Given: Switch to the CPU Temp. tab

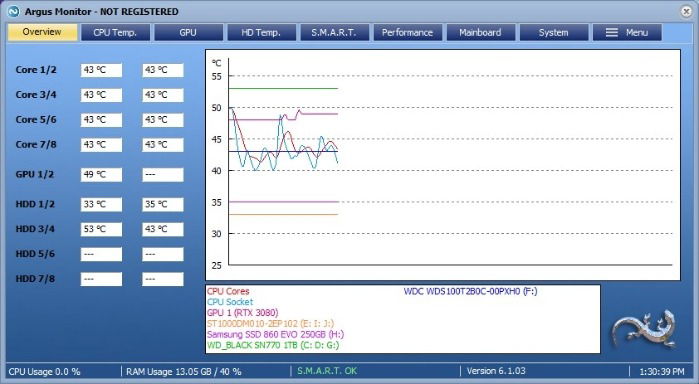Looking at the screenshot, I should coord(115,33).
